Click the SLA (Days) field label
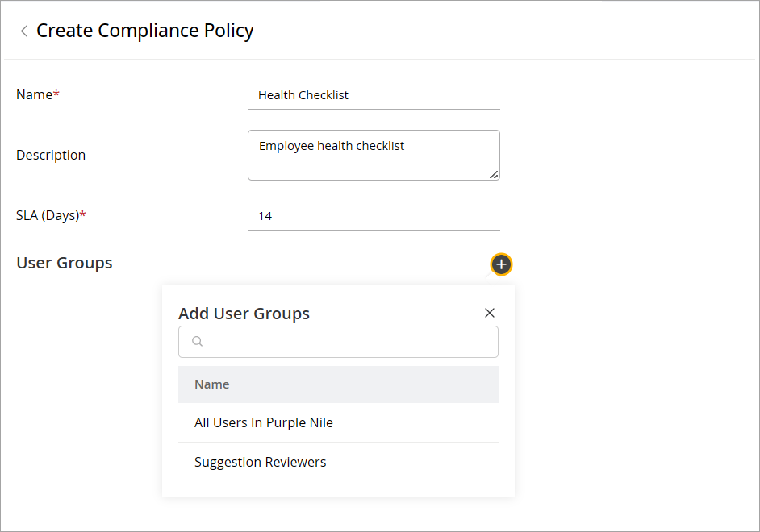This screenshot has height=532, width=760. 47,215
